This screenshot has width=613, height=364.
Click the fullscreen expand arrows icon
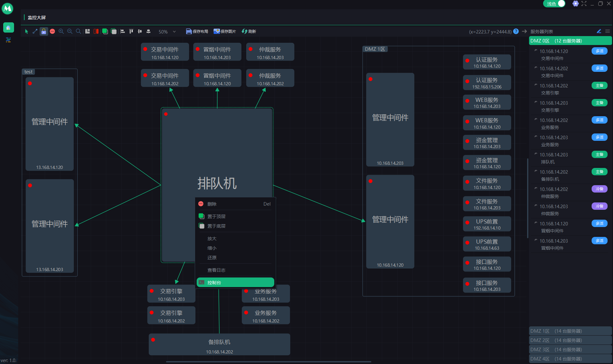(x=584, y=4)
